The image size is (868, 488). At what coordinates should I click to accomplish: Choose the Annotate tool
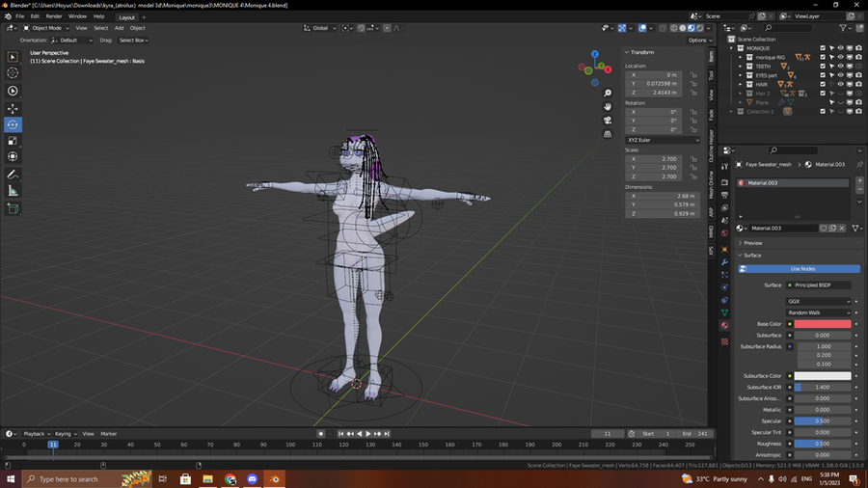(13, 175)
